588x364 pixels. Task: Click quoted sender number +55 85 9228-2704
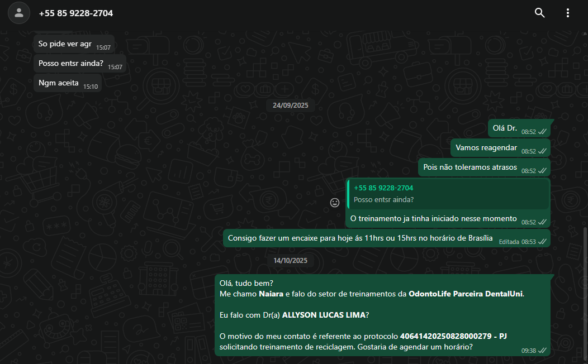pos(383,188)
